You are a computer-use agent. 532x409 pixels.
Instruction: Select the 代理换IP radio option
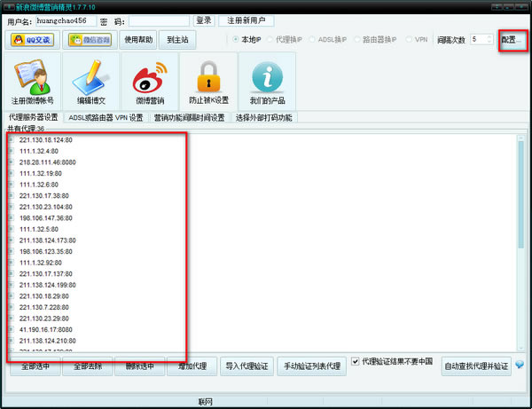click(270, 39)
